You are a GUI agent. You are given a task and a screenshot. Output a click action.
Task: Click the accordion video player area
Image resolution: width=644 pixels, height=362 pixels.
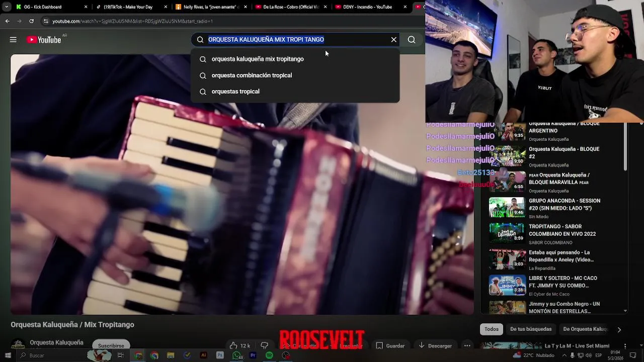[x=242, y=184]
